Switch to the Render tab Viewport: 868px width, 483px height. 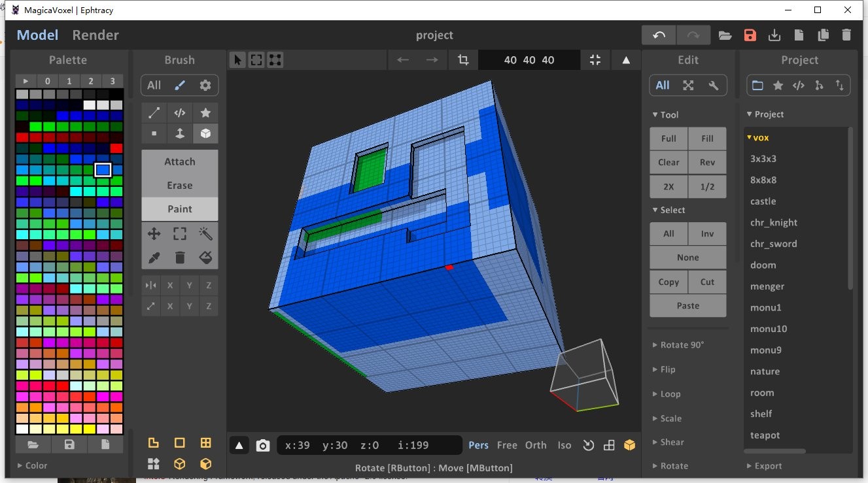(x=95, y=35)
